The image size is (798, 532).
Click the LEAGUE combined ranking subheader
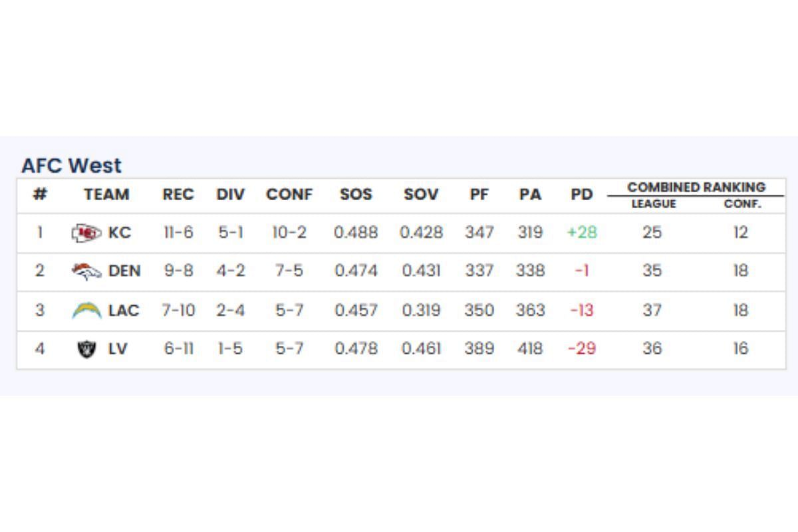click(653, 204)
